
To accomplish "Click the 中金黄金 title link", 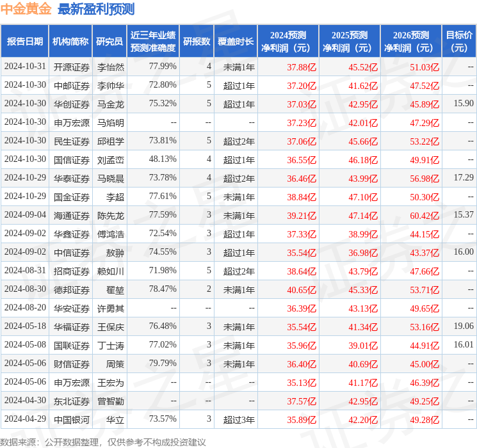I will click(x=26, y=9).
